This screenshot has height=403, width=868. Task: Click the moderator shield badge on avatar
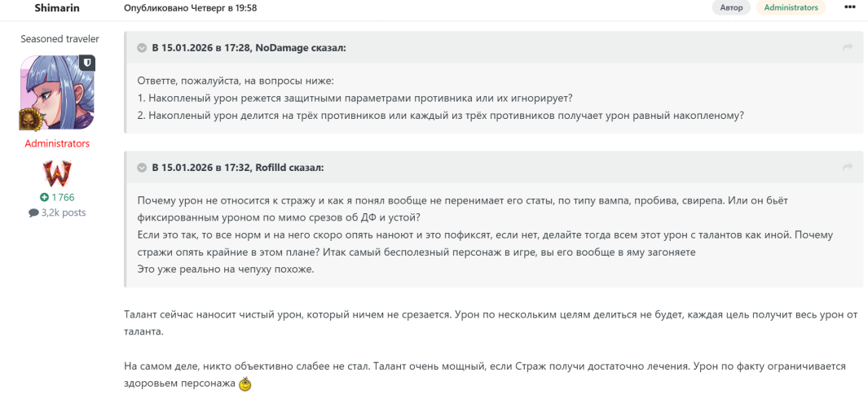[86, 63]
